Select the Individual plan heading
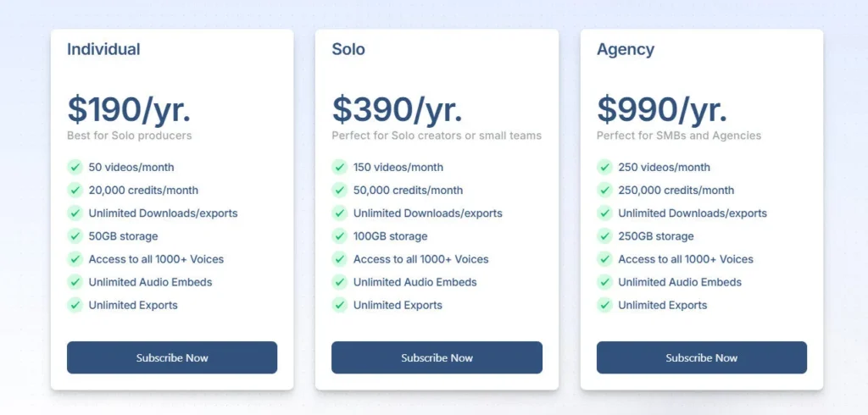The height and width of the screenshot is (415, 868). (103, 49)
